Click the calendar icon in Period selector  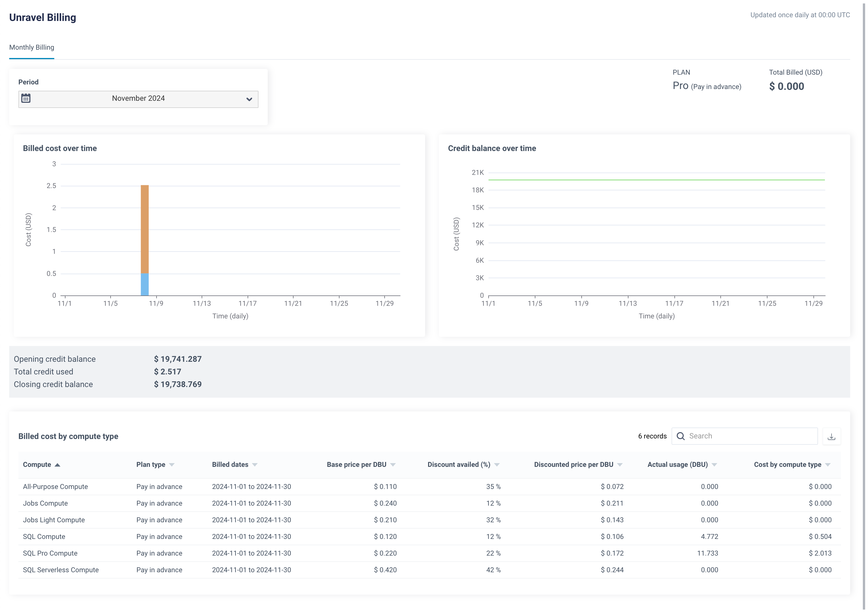(x=26, y=98)
